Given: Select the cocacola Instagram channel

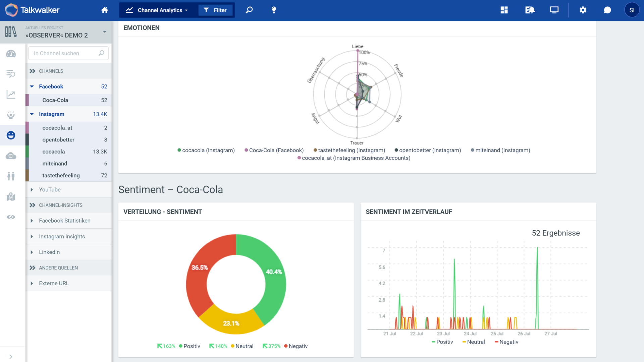Looking at the screenshot, I should click(68, 152).
